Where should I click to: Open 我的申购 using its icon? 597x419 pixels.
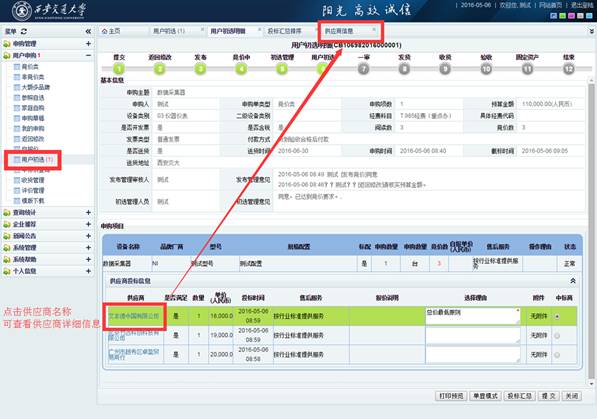17,128
